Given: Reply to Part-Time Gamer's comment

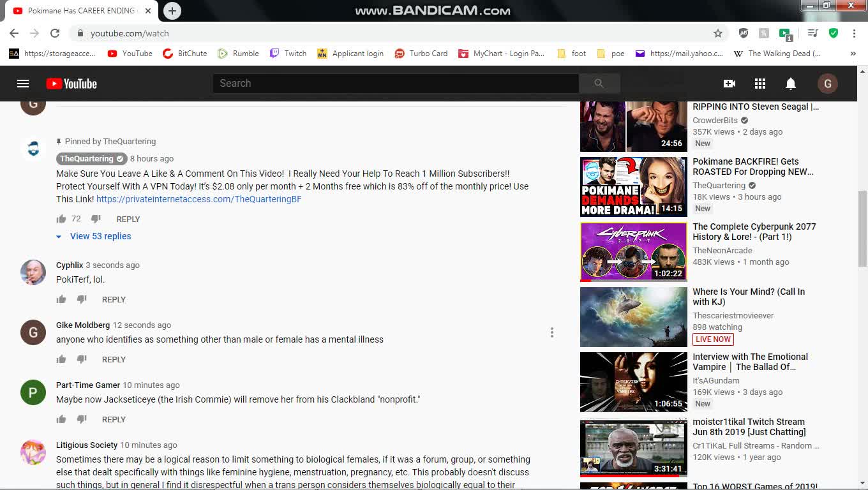Looking at the screenshot, I should [x=114, y=419].
